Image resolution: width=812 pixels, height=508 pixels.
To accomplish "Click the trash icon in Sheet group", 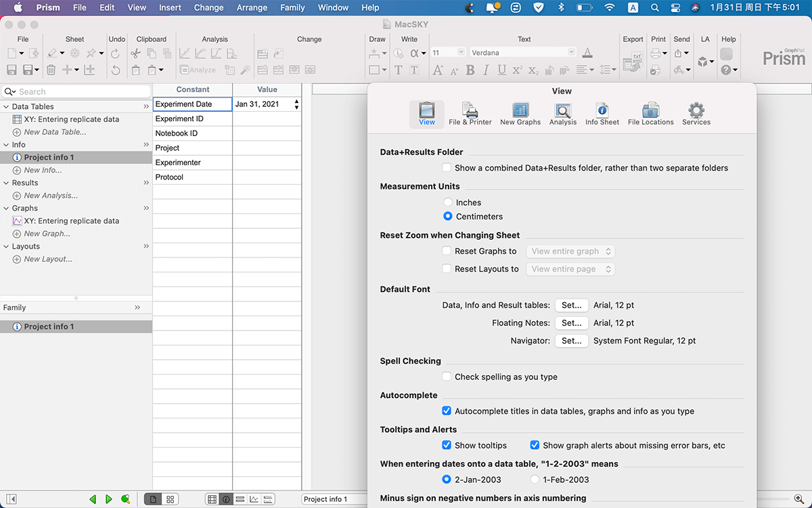I will (51, 70).
